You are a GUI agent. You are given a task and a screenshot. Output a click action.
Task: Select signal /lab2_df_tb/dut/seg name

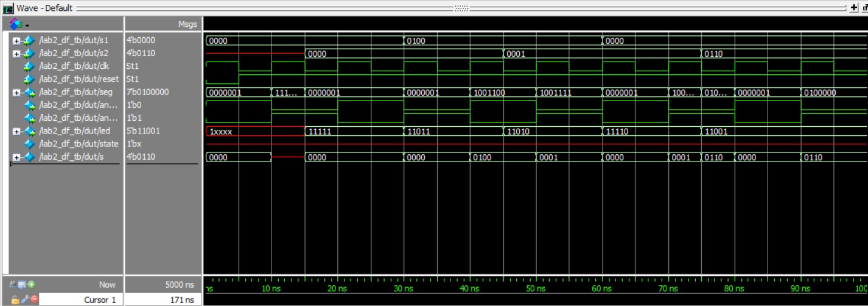point(75,92)
